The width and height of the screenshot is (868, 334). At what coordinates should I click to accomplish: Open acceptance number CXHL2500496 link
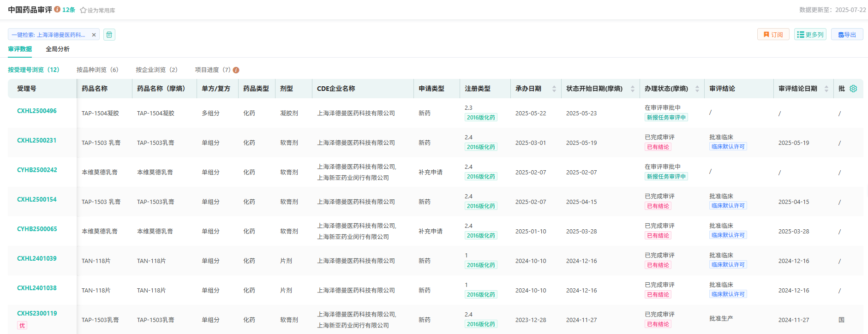[x=37, y=111]
